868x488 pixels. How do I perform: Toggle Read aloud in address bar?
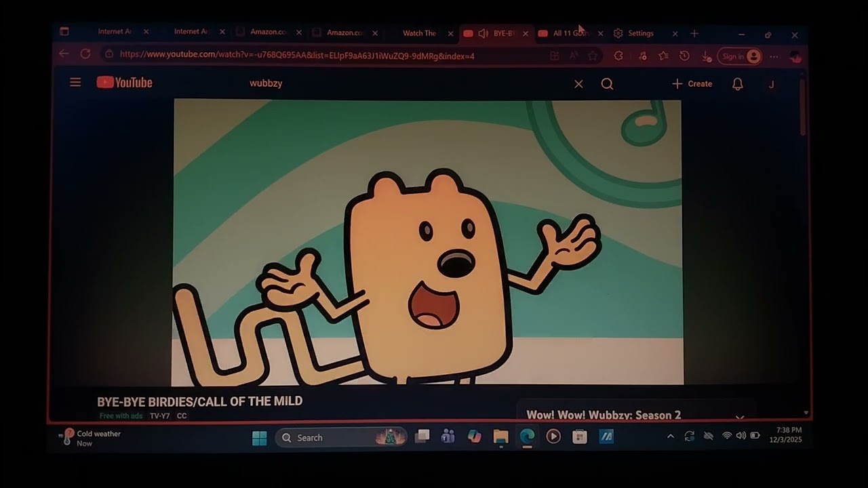pos(574,56)
